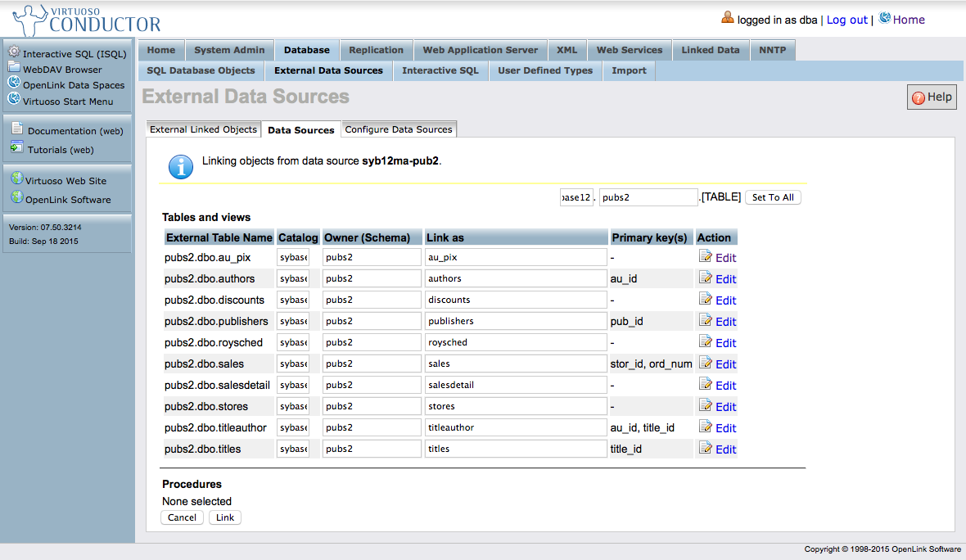Select the SQL Database Objects subtab

click(201, 71)
